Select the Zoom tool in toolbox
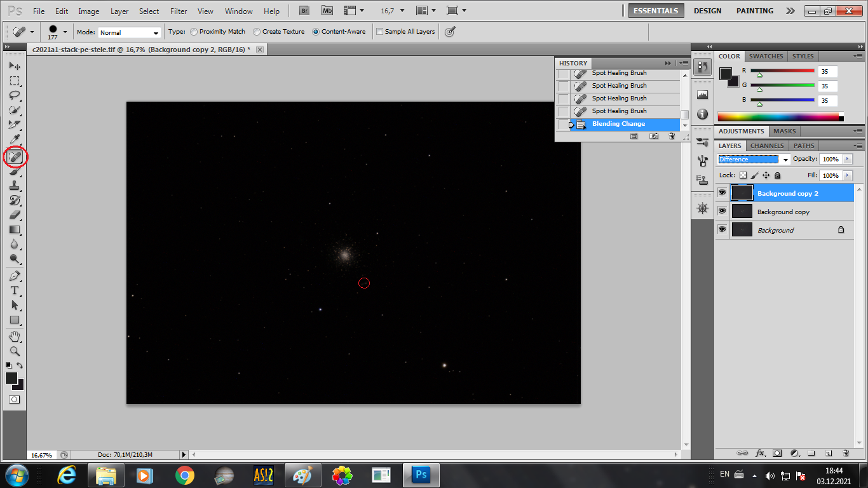Screen dimensions: 868x488 coord(14,351)
